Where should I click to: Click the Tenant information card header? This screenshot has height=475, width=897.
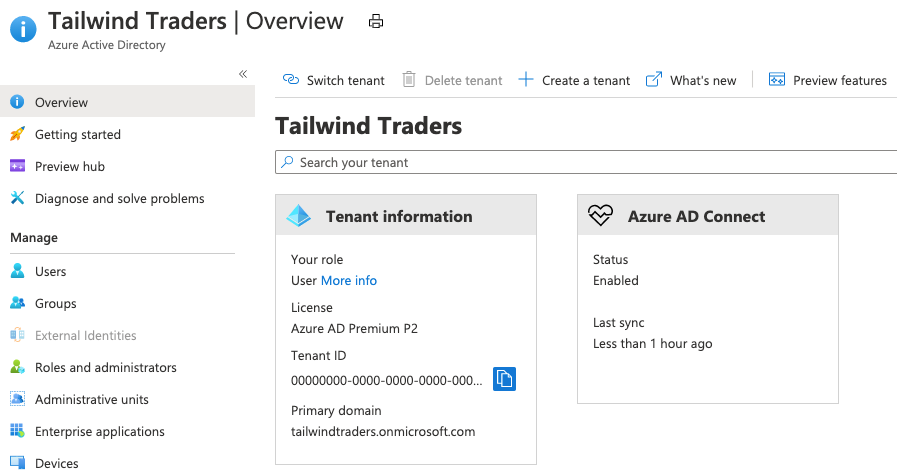(x=406, y=215)
